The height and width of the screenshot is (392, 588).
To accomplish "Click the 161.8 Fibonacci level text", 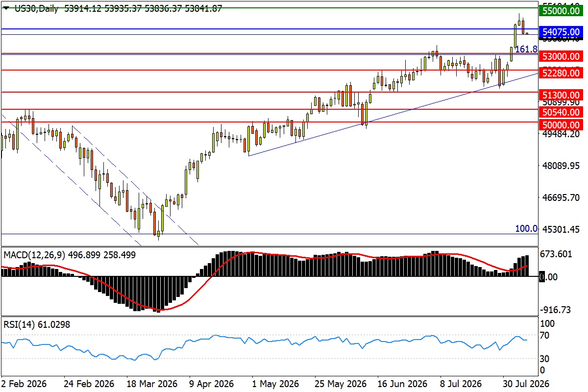I will [527, 49].
